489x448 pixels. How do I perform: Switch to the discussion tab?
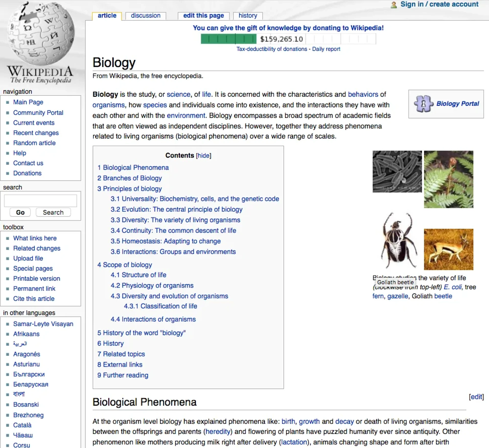coord(146,15)
